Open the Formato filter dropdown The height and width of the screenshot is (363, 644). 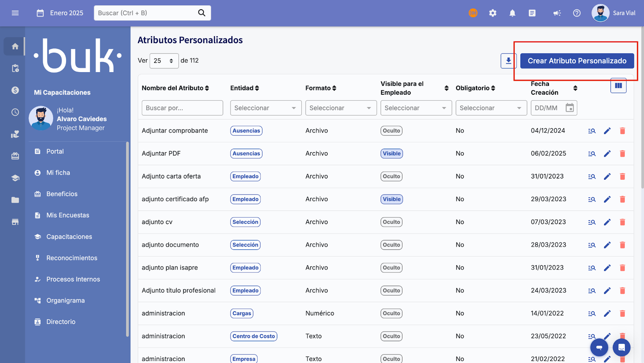tap(341, 108)
